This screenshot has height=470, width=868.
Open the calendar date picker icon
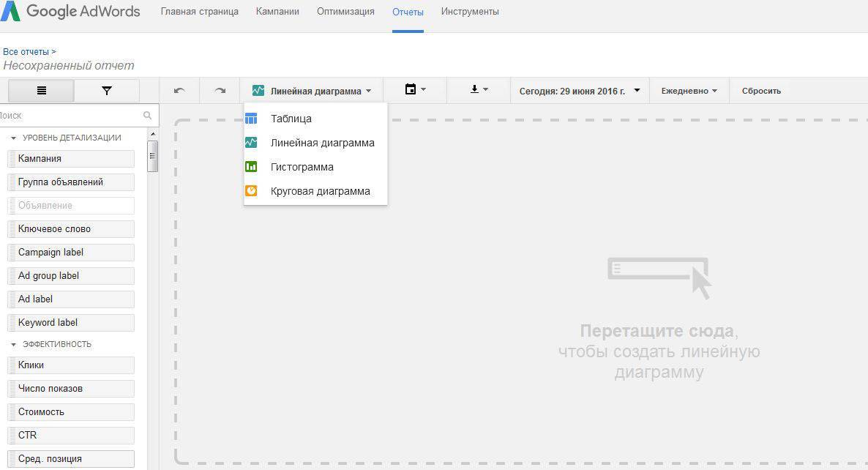point(414,90)
